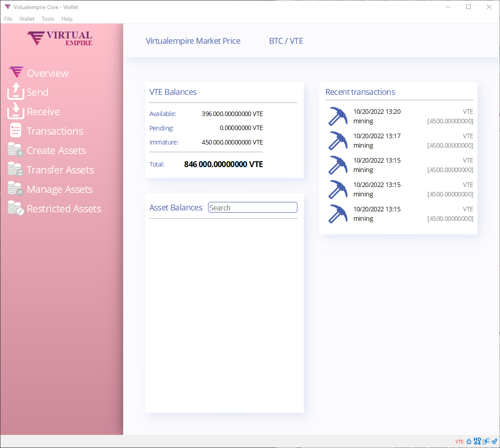Image resolution: width=500 pixels, height=448 pixels.
Task: Click the wallet lock icon in status bar
Action: click(x=469, y=442)
